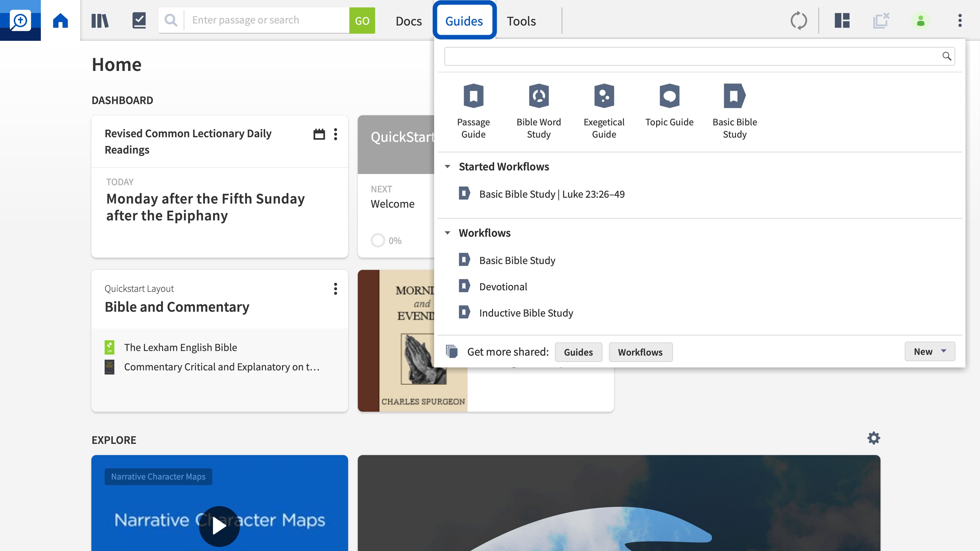Close the Guides menu tab
The height and width of the screenshot is (551, 980).
click(x=464, y=20)
